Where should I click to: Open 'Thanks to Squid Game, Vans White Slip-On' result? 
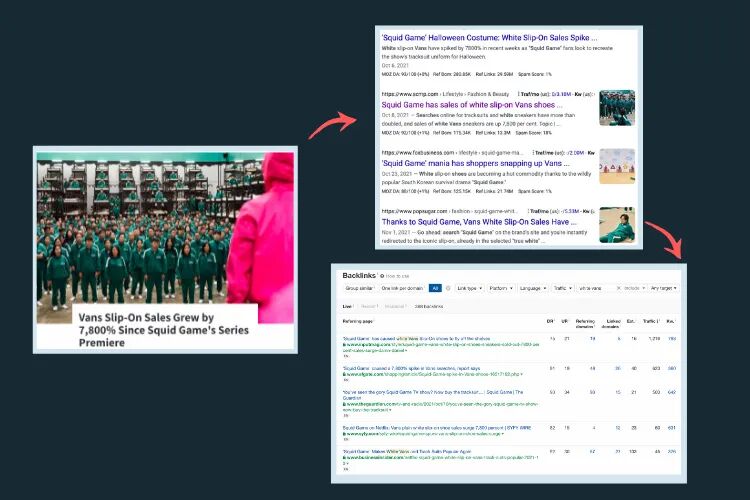coord(479,222)
